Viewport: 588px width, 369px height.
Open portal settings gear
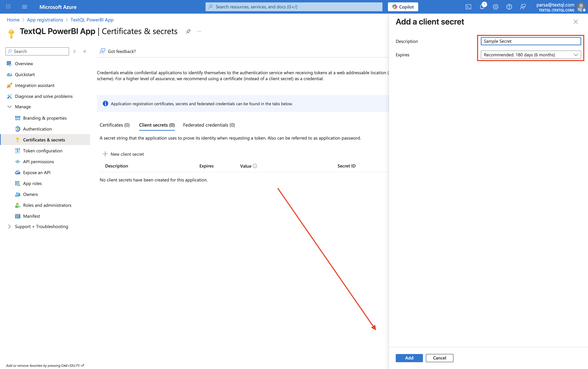pos(495,7)
